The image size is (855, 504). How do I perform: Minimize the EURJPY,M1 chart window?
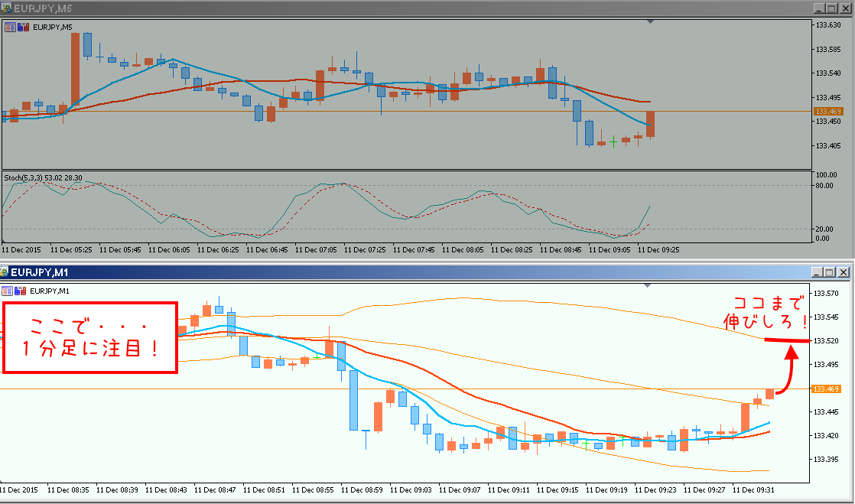click(x=817, y=272)
